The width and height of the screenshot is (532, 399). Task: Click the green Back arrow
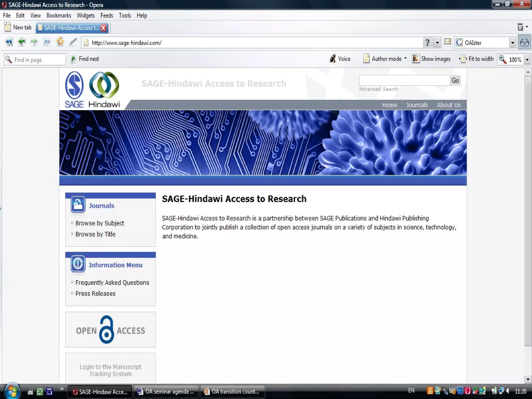pos(22,42)
